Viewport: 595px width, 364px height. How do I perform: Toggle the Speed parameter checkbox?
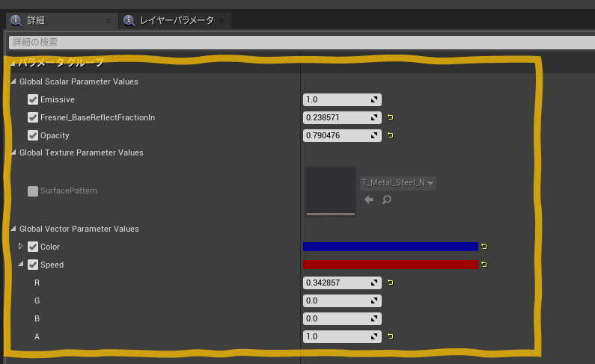[33, 265]
